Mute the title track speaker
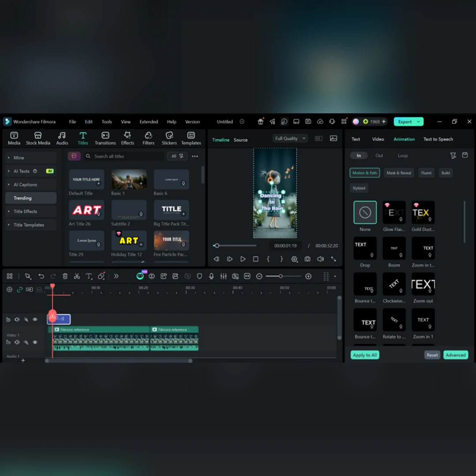476x476 pixels. [17, 319]
